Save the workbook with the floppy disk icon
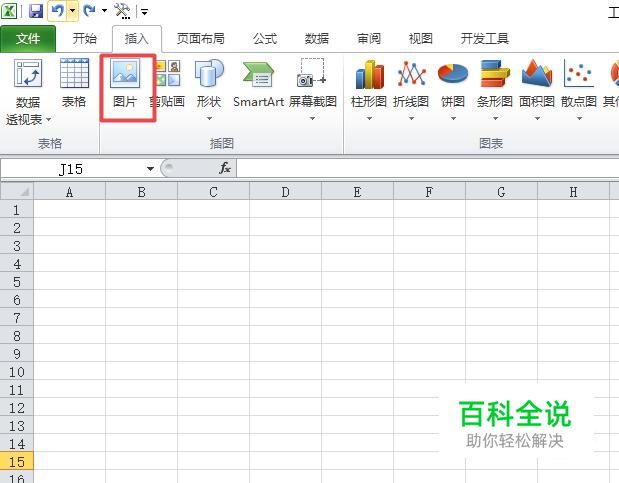Screen dimensions: 619x483 point(36,11)
